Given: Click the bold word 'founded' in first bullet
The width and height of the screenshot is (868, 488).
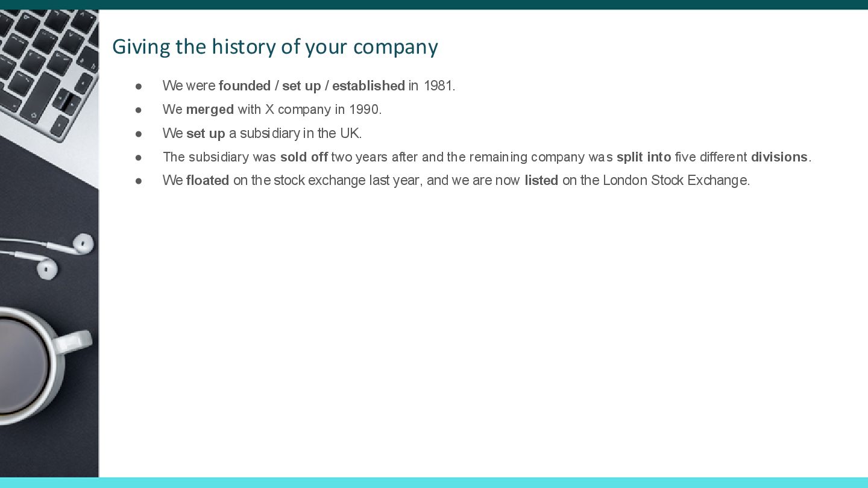Looking at the screenshot, I should pos(245,86).
